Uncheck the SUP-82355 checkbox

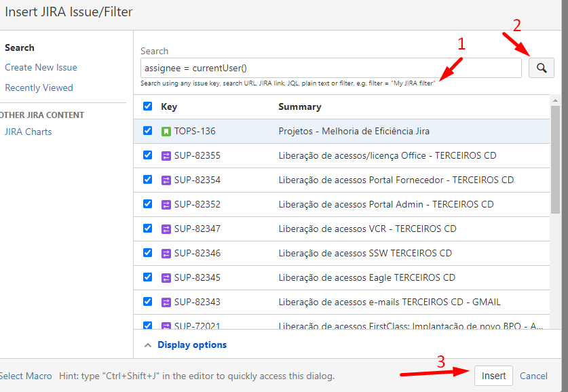[147, 155]
